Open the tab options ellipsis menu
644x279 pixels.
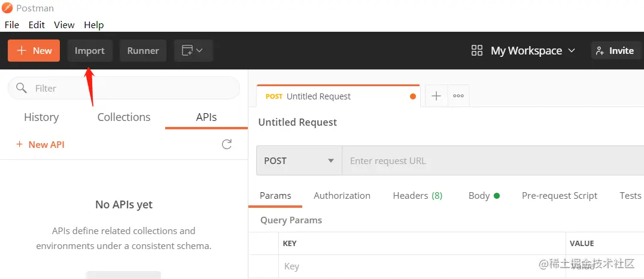click(458, 96)
